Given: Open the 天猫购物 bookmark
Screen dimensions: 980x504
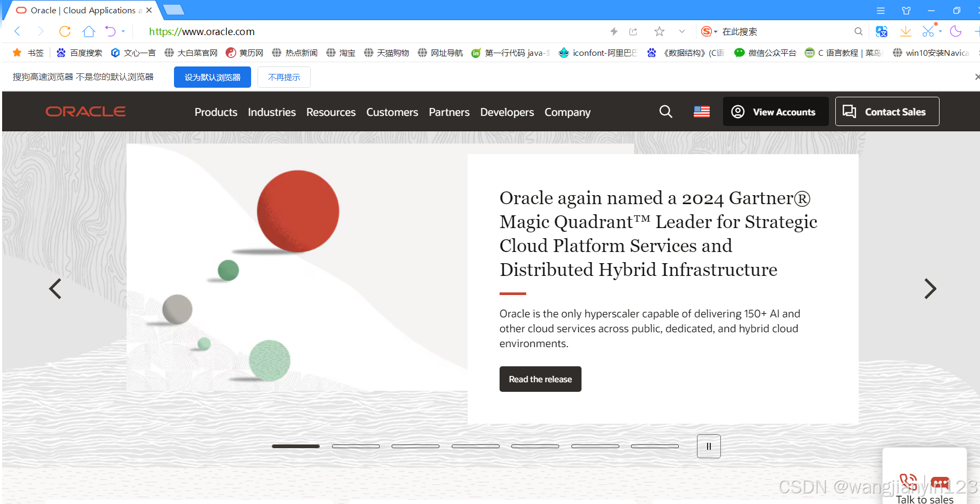Looking at the screenshot, I should [386, 53].
